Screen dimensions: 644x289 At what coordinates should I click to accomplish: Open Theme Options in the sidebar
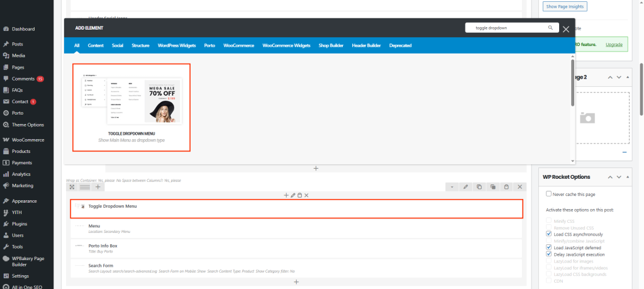point(28,125)
